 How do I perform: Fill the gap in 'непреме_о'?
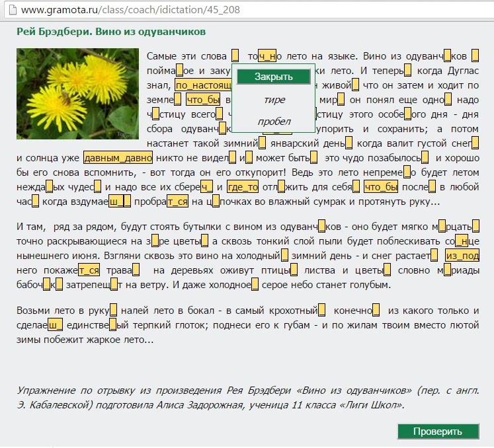click(407, 172)
